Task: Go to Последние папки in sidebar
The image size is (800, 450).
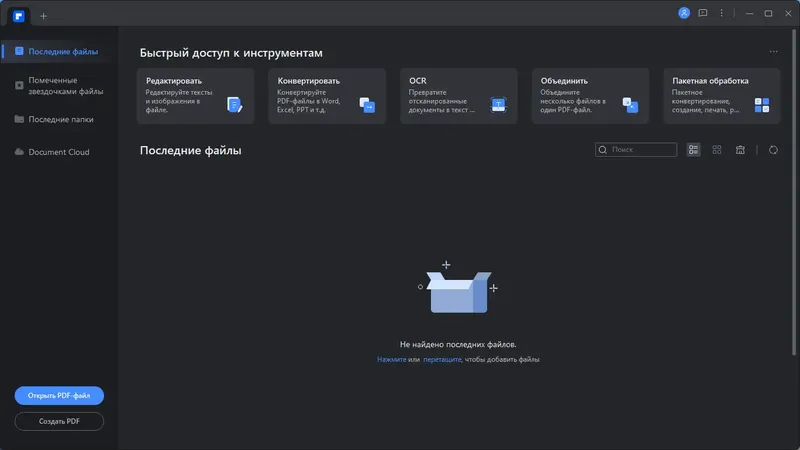Action: (x=60, y=119)
